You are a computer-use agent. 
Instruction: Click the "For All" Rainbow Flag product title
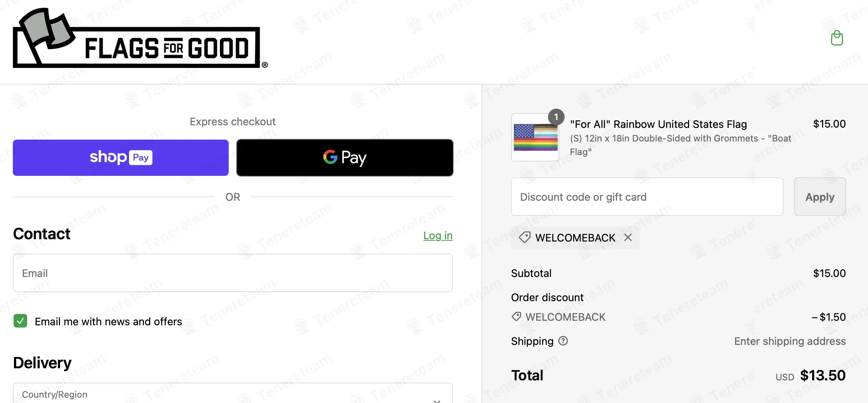659,124
